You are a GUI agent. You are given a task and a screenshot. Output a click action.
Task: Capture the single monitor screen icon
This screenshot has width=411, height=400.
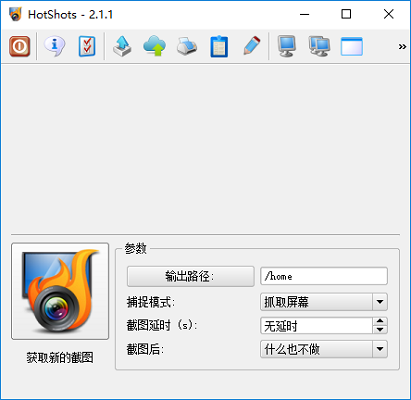point(287,46)
